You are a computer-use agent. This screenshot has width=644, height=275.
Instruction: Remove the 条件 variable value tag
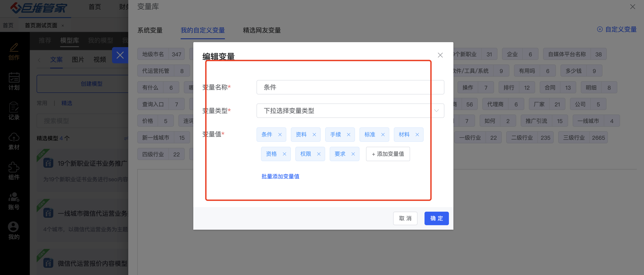280,135
